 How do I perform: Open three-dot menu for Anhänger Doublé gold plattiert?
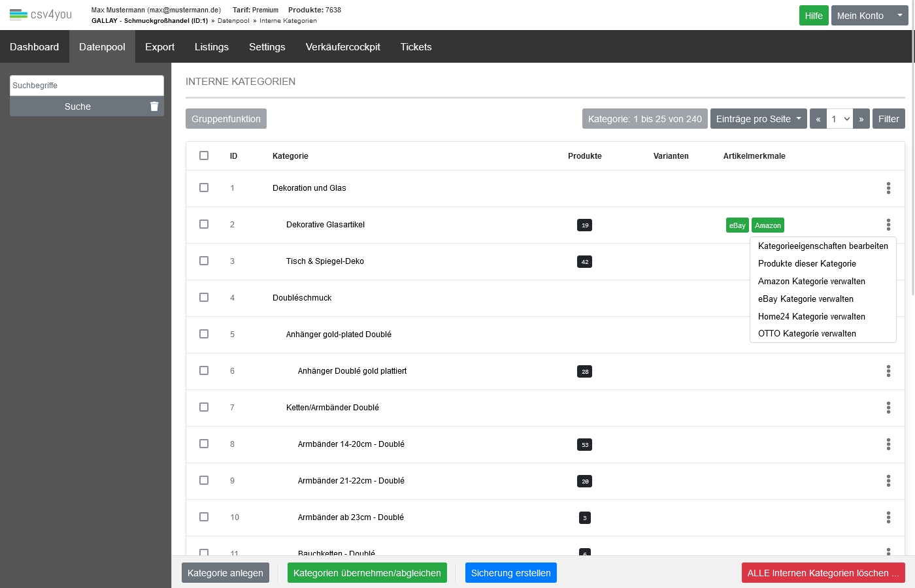(x=888, y=371)
